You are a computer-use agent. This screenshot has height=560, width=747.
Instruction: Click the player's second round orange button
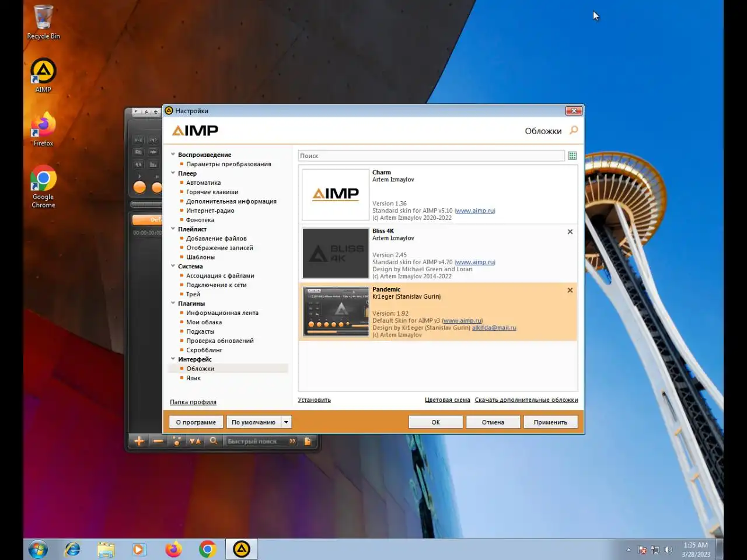[156, 187]
